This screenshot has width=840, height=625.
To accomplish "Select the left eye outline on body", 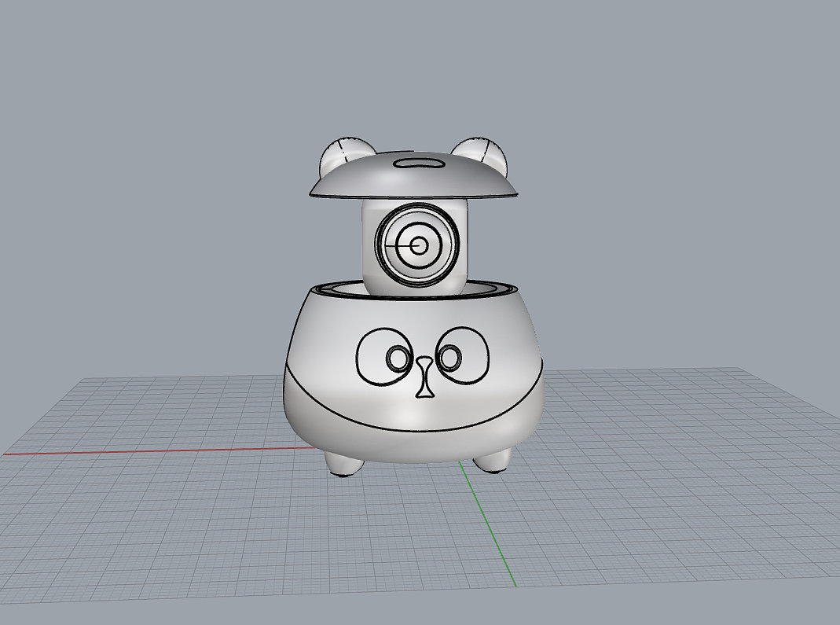I will 386,356.
